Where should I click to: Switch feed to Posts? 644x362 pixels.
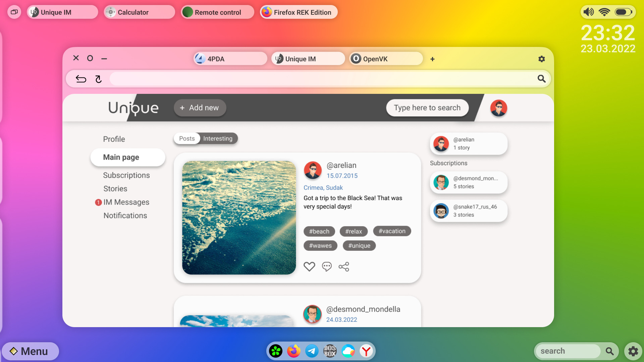[x=187, y=138]
